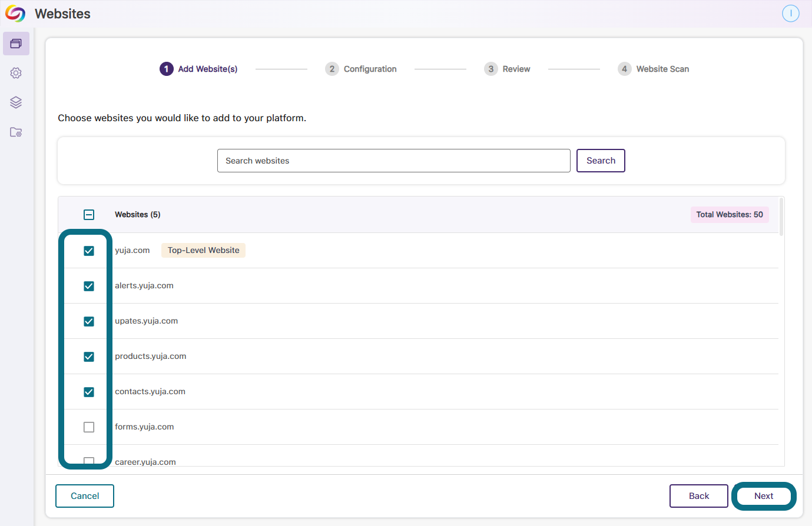Check the forms.yuja.com checkbox
812x526 pixels.
[89, 427]
